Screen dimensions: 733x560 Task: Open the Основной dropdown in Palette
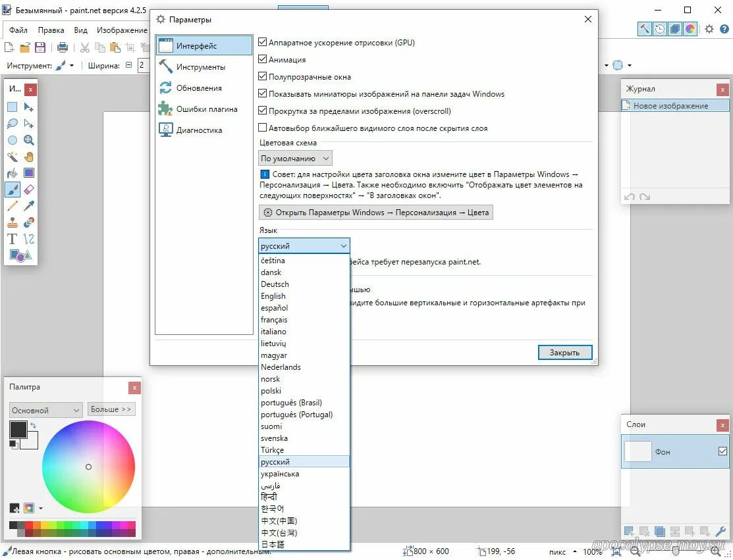(x=46, y=410)
